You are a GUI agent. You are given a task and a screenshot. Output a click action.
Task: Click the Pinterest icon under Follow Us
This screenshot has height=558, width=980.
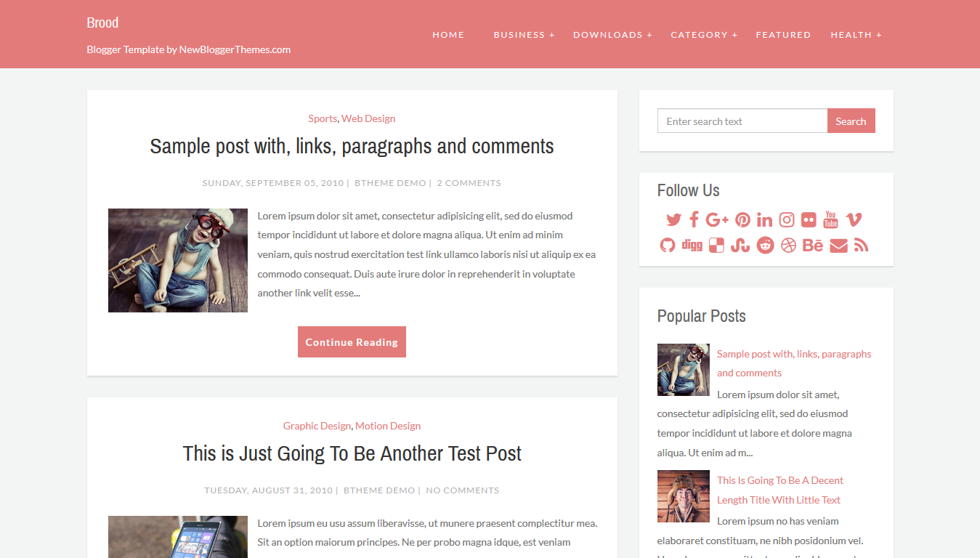pos(742,219)
